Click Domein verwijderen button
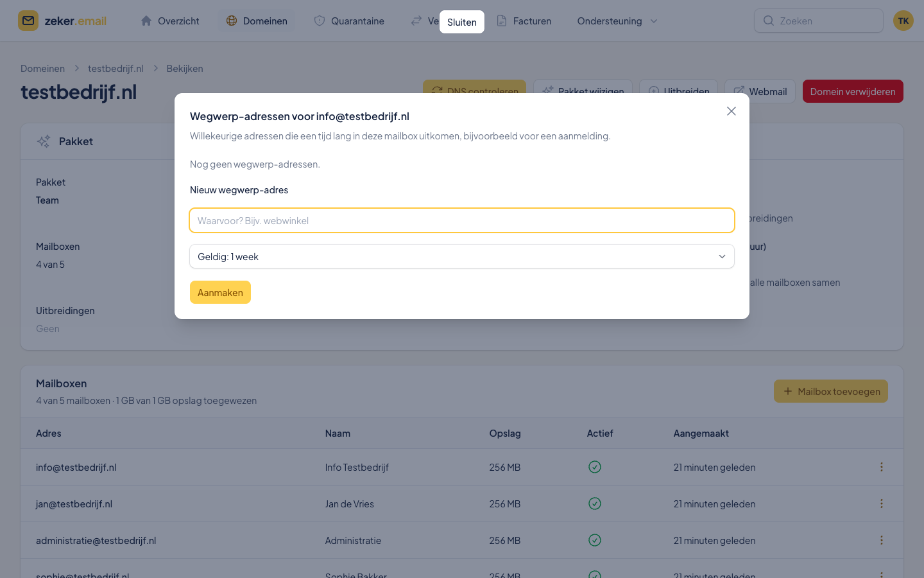924x578 pixels. pyautogui.click(x=853, y=91)
